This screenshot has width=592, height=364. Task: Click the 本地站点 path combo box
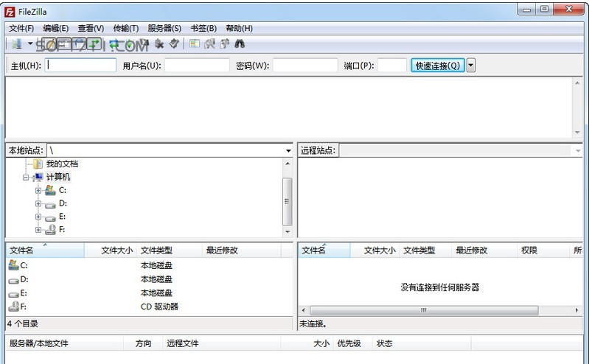(170, 150)
